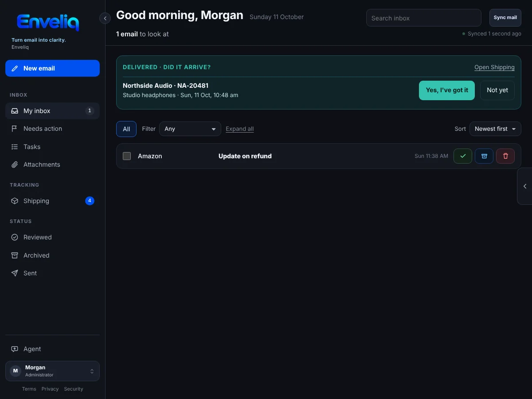This screenshot has width=532, height=399.
Task: Compose a New email
Action: point(52,68)
